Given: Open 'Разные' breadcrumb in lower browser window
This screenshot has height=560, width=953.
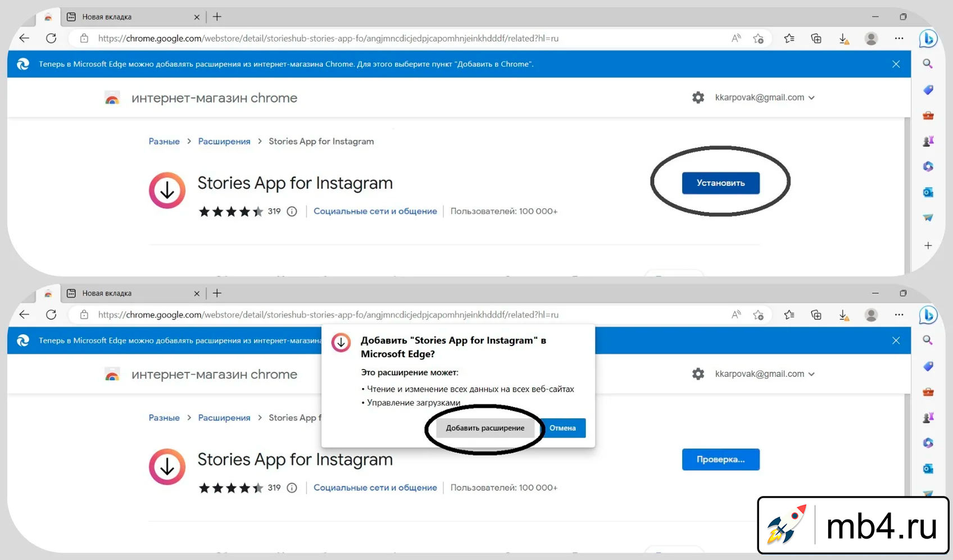Looking at the screenshot, I should [164, 418].
